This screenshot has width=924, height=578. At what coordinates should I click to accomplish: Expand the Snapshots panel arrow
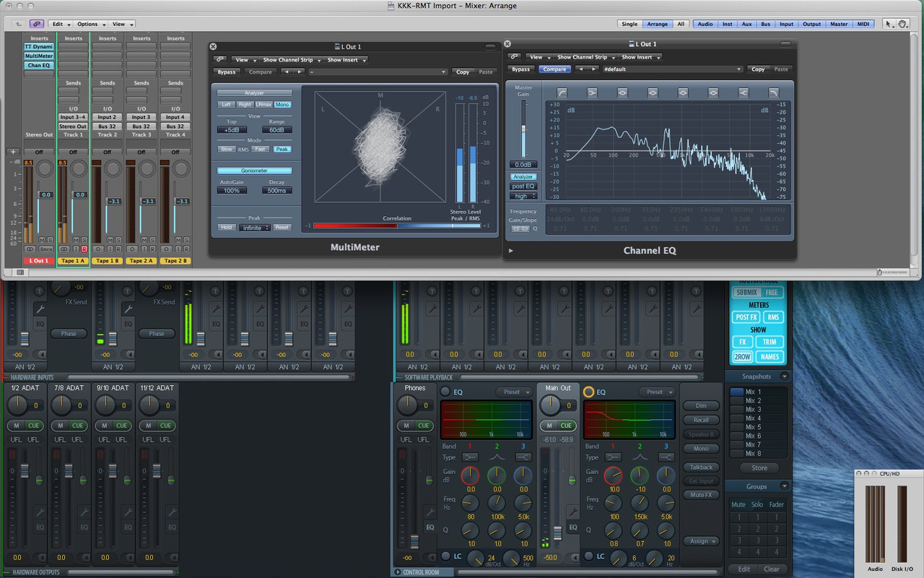785,376
